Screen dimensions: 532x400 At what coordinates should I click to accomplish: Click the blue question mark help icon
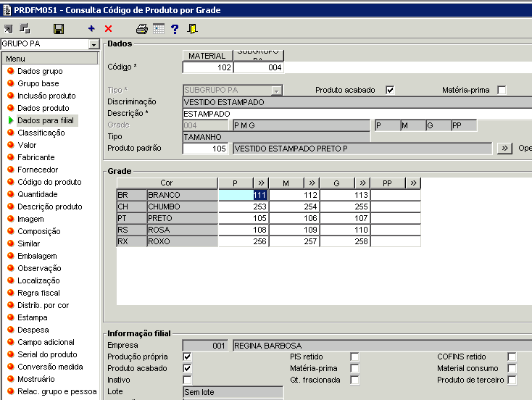pyautogui.click(x=175, y=29)
